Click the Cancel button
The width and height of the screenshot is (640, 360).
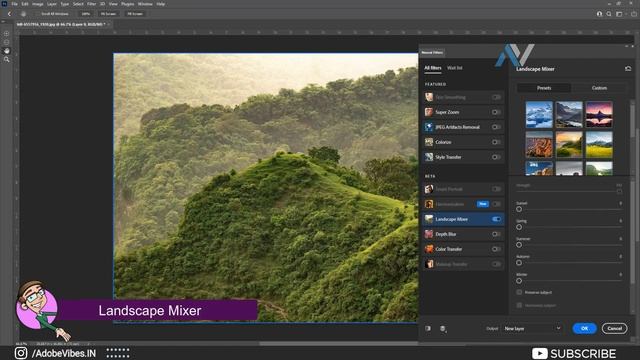tap(614, 328)
